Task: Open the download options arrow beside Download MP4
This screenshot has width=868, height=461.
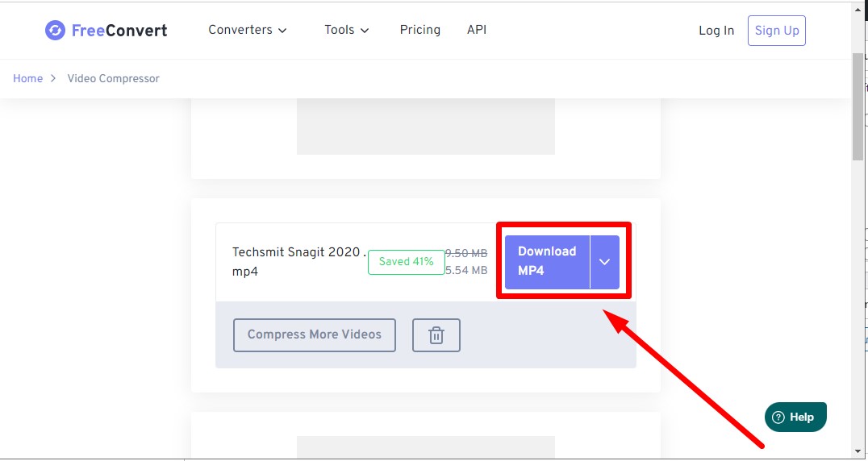Action: (604, 262)
